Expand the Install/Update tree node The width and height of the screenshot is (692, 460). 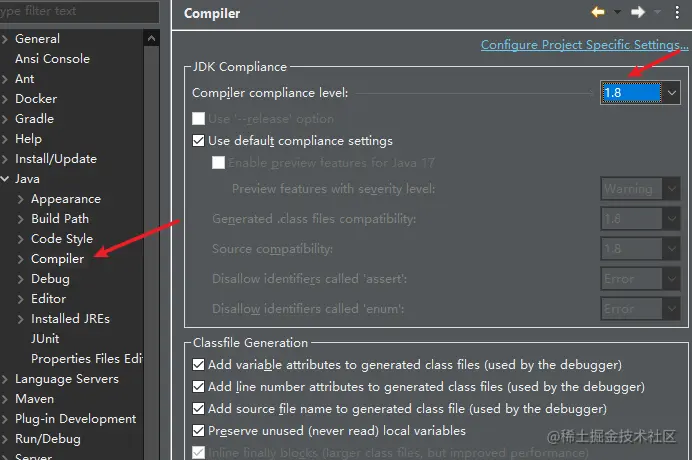click(x=5, y=159)
